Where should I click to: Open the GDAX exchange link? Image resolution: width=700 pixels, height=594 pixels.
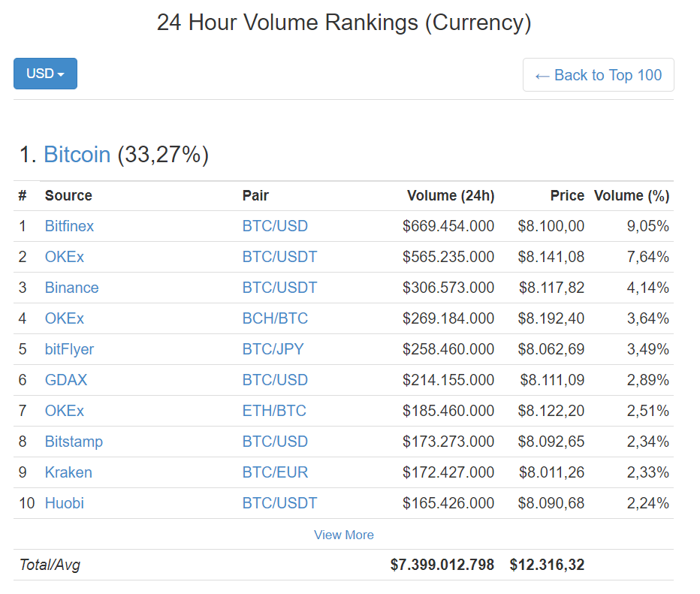point(66,380)
